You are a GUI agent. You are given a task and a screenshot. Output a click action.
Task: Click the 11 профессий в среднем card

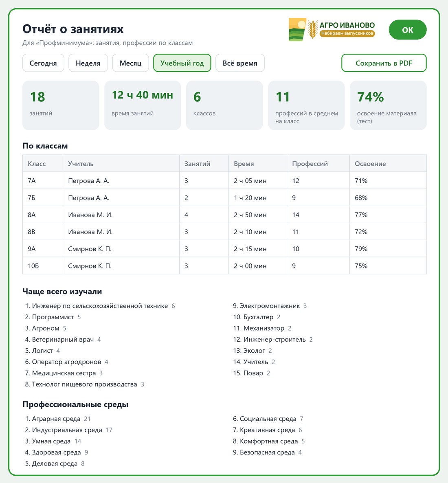pos(306,105)
